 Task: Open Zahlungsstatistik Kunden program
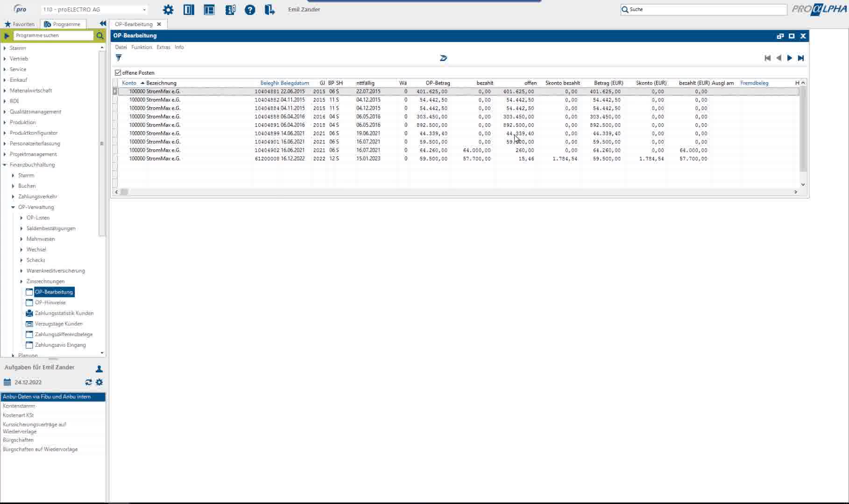tap(64, 313)
